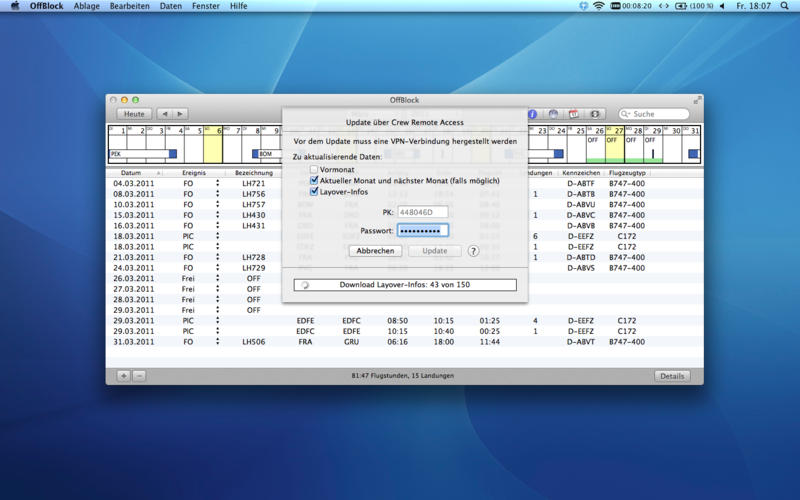The width and height of the screenshot is (800, 500).
Task: Click the PK input field
Action: 422,212
